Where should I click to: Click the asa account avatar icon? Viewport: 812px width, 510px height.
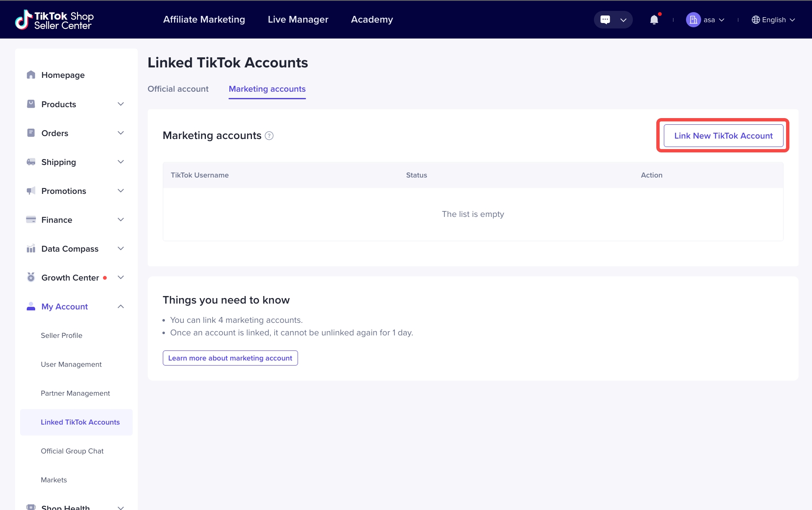click(x=693, y=20)
